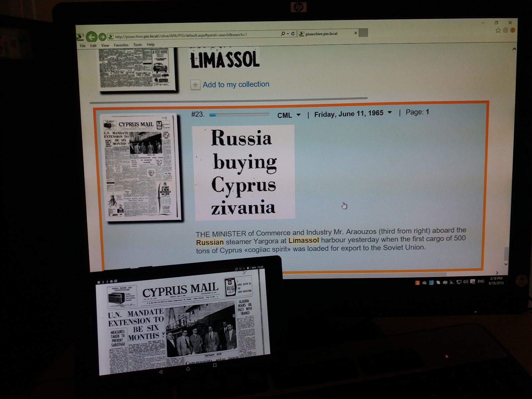Open favorites star icon in browser
This screenshot has height=399, width=532.
pos(498,30)
